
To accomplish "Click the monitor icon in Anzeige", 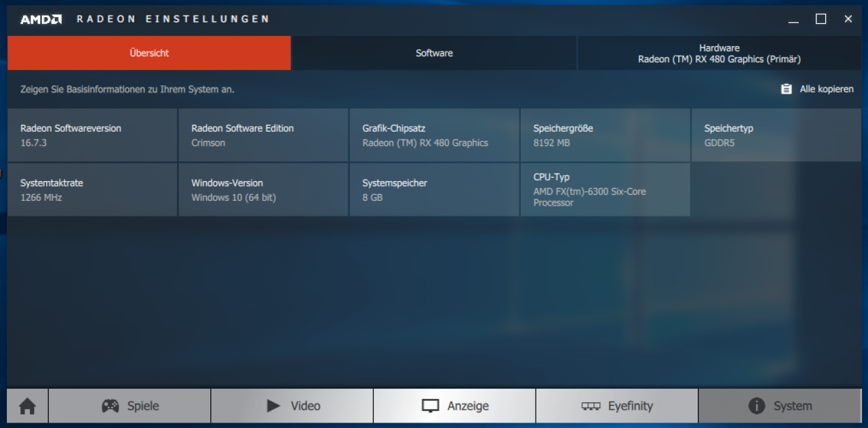I will pos(431,406).
